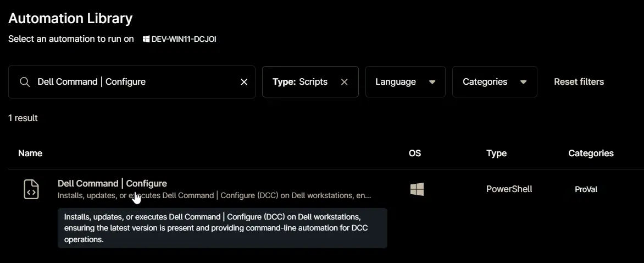
Task: Focus the Dell Command search field
Action: pos(132,82)
